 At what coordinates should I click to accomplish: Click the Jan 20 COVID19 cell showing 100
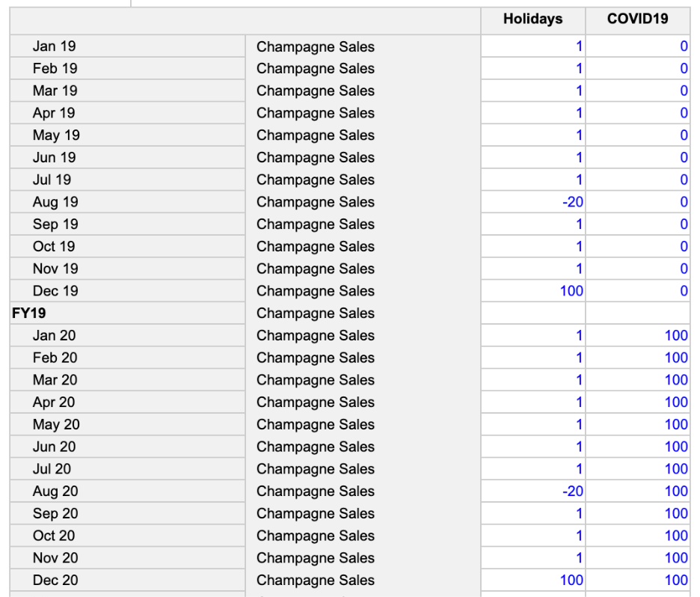(x=637, y=335)
